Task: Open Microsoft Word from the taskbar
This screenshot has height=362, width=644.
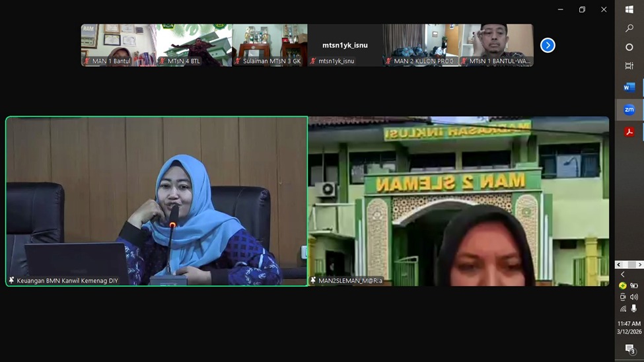Action: click(x=629, y=87)
